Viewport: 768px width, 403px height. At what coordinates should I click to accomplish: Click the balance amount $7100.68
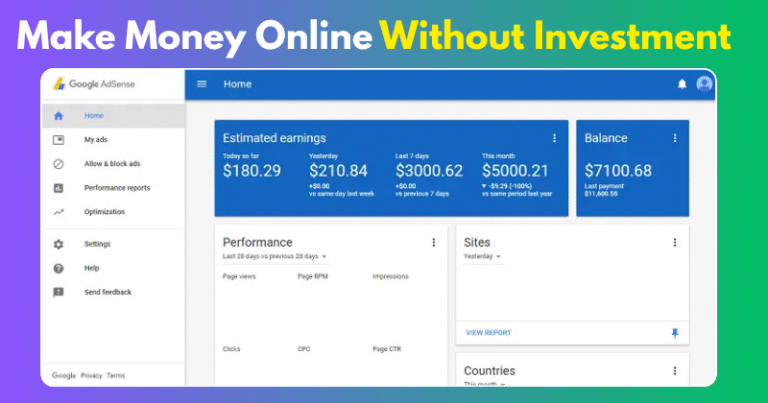click(618, 171)
